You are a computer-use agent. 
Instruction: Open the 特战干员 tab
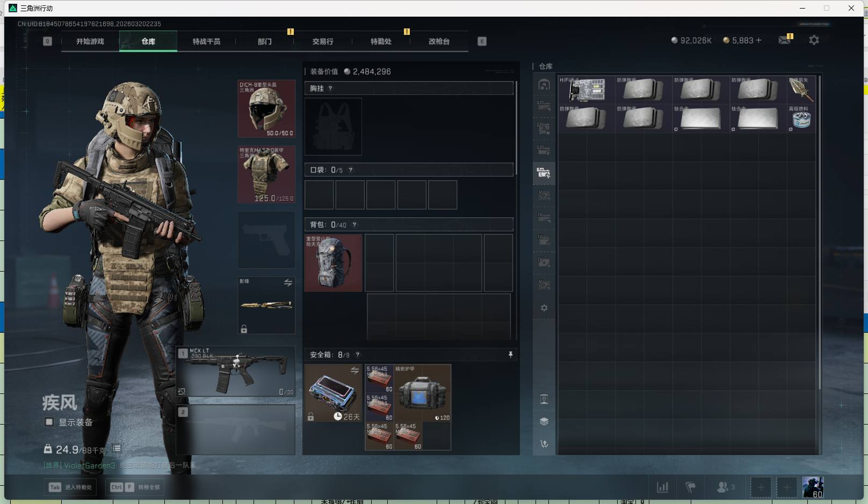click(206, 41)
